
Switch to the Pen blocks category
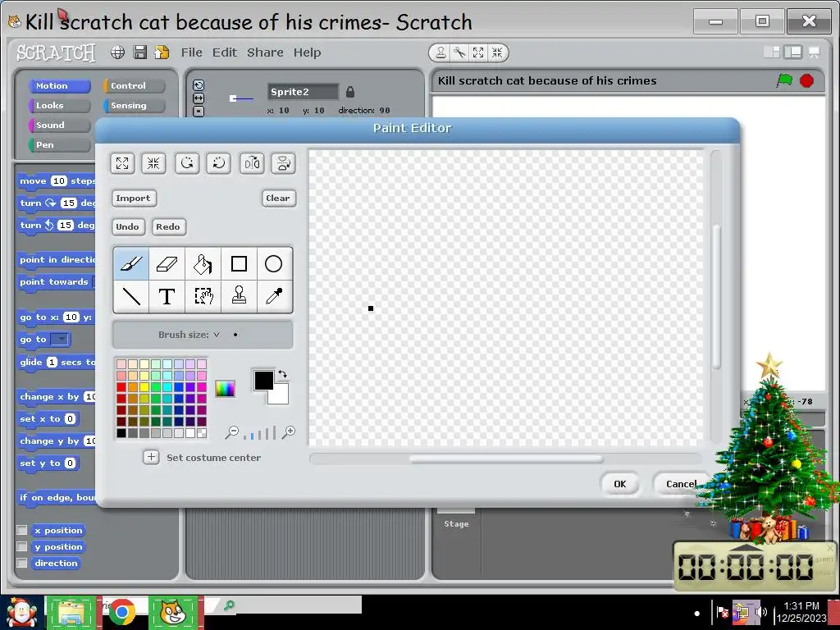click(x=58, y=145)
